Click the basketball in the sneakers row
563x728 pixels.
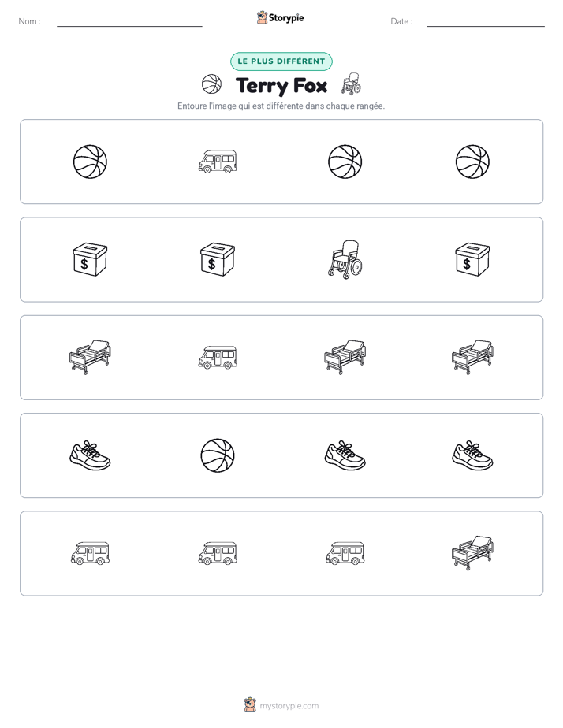pos(218,455)
